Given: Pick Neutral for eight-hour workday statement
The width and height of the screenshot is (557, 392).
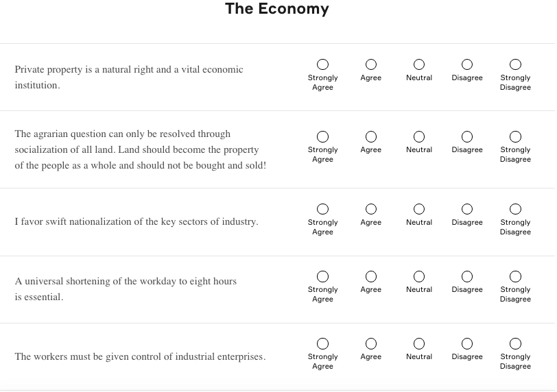Looking at the screenshot, I should pos(419,276).
